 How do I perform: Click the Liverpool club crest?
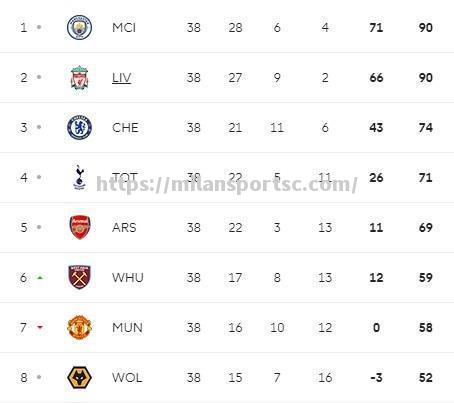click(x=79, y=77)
